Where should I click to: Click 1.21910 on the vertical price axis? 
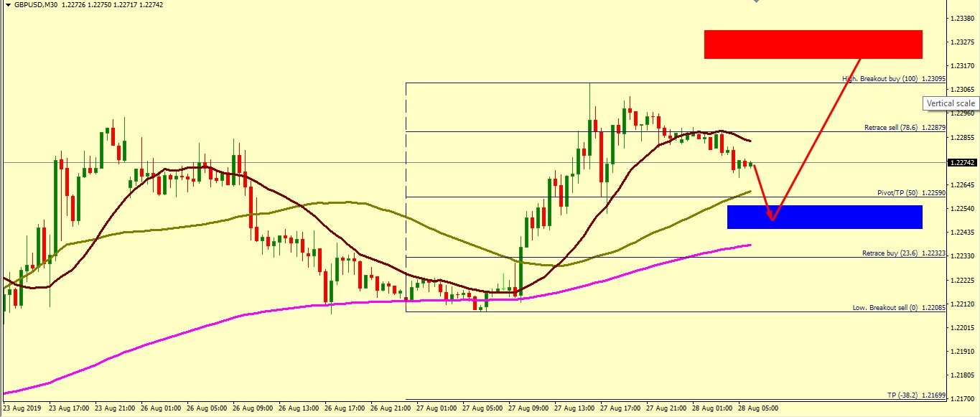pos(963,352)
